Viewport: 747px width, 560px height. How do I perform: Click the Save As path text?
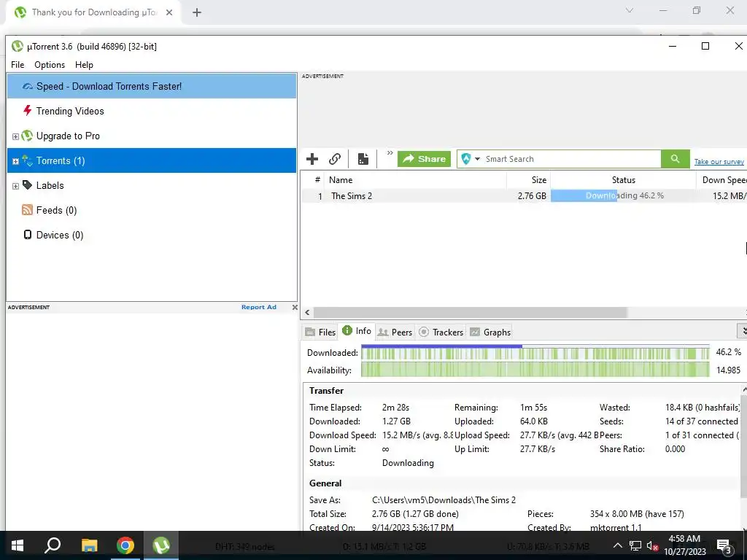(444, 500)
